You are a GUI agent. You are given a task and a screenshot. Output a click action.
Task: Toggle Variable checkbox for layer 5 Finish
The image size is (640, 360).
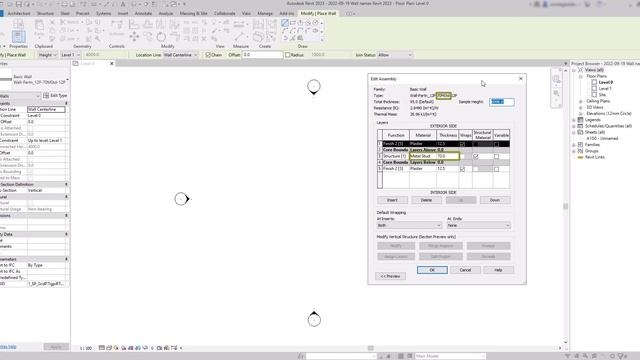pyautogui.click(x=496, y=169)
